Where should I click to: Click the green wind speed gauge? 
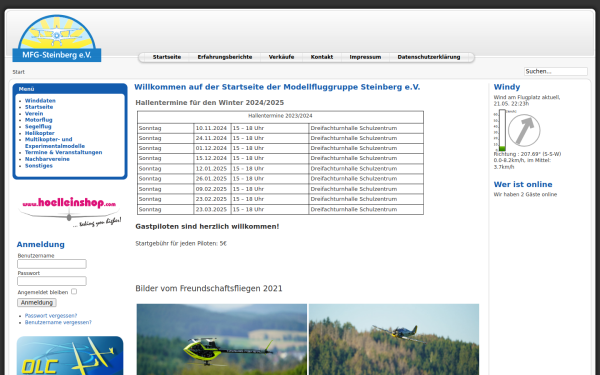(x=502, y=130)
